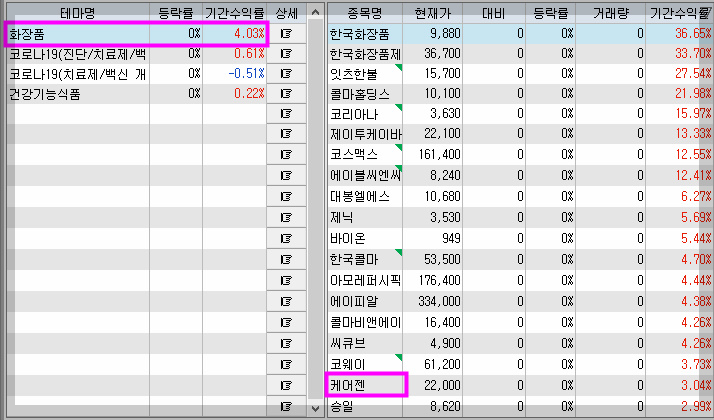Sort theme table by 기간수익률 header
This screenshot has width=714, height=420.
click(x=235, y=13)
